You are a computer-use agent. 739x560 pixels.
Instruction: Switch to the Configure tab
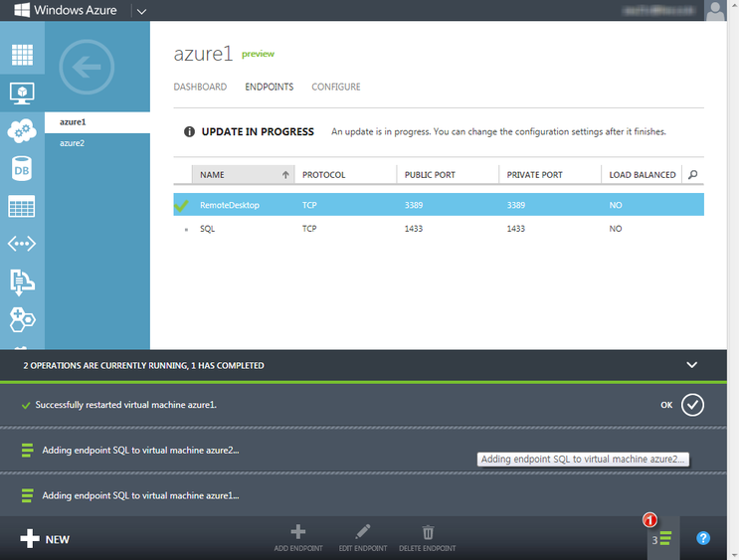(335, 87)
